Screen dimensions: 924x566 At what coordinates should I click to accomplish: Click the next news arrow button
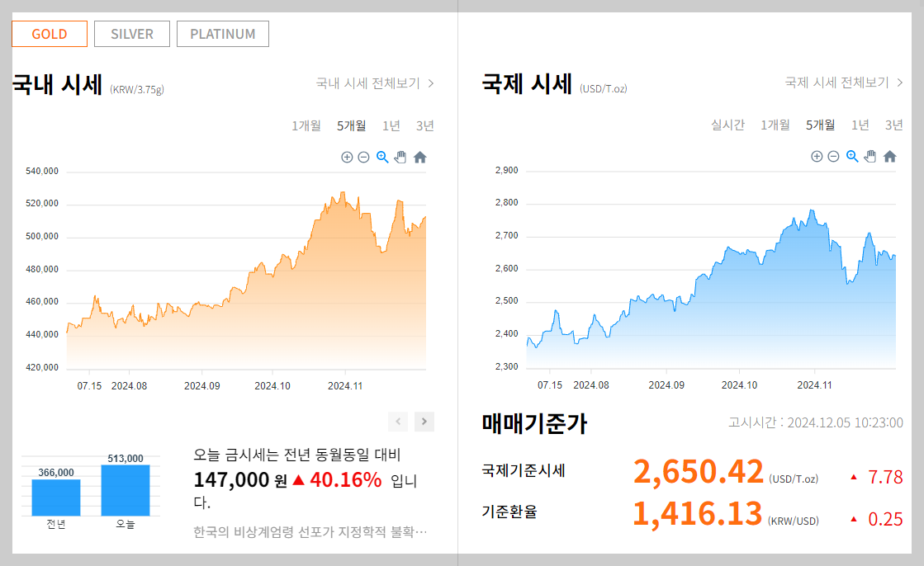424,422
